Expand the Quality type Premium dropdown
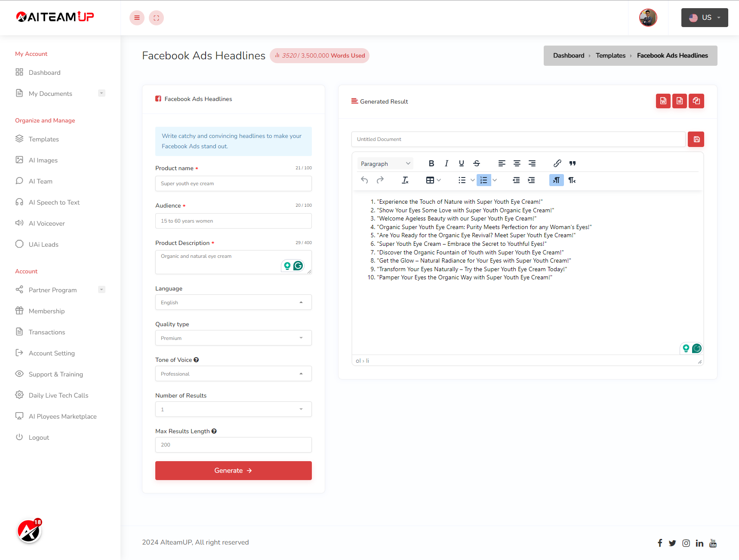The width and height of the screenshot is (739, 560). [x=233, y=338]
